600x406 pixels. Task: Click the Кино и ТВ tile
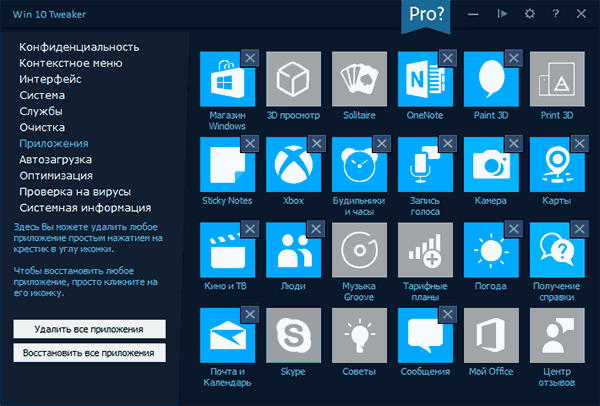coord(227,250)
